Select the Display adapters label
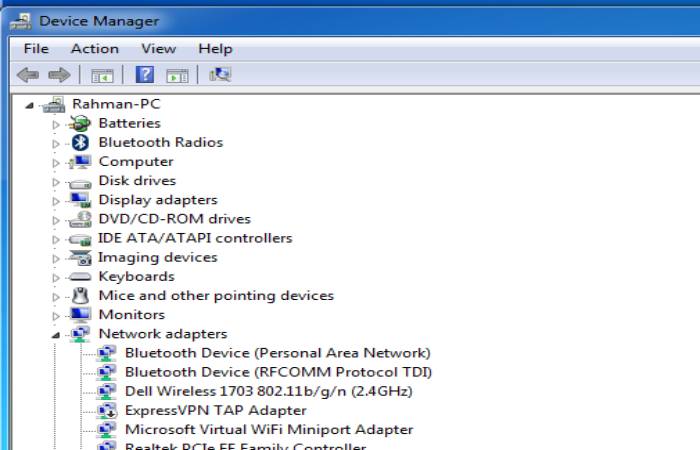700x450 pixels. (x=158, y=200)
